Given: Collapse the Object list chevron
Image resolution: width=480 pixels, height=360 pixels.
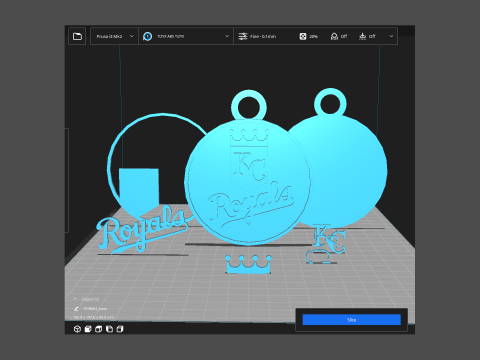Looking at the screenshot, I should [75, 299].
